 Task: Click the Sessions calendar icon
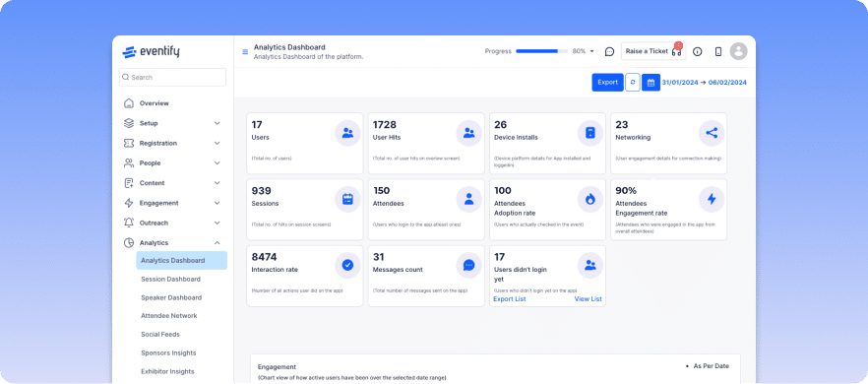point(347,199)
